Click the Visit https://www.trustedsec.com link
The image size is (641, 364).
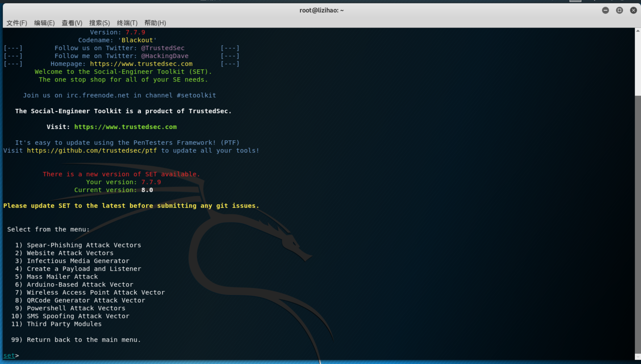[x=126, y=127]
